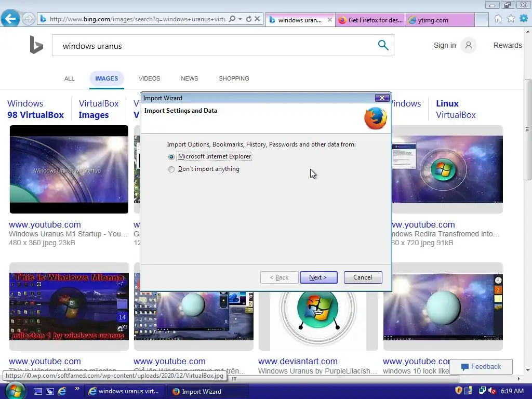The image size is (532, 399).
Task: Click the URL address field
Action: [x=137, y=19]
